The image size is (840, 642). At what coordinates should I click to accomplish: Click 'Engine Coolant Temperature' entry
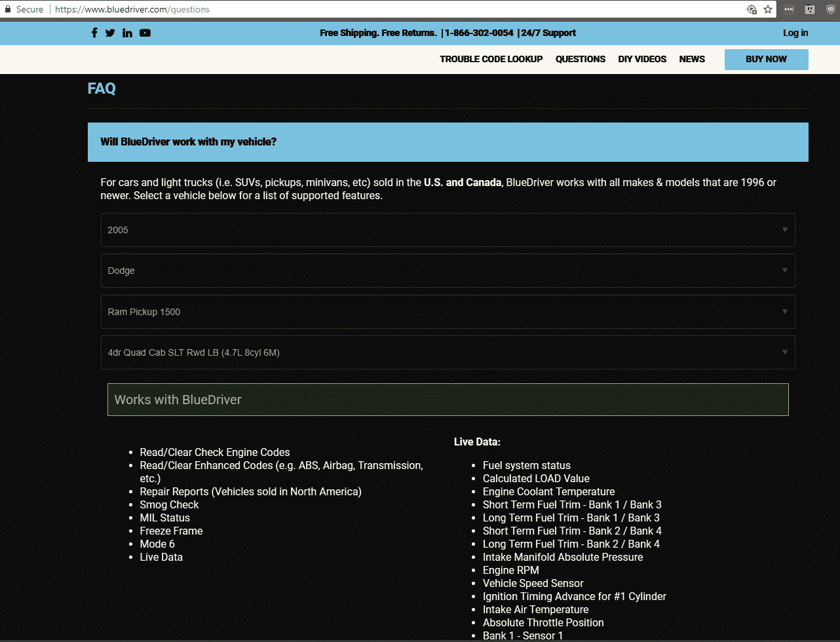(549, 491)
